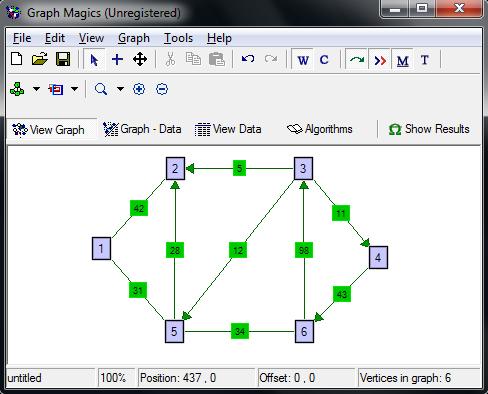Open an existing graph file
Screen dimensions: 488x394
pyautogui.click(x=40, y=59)
